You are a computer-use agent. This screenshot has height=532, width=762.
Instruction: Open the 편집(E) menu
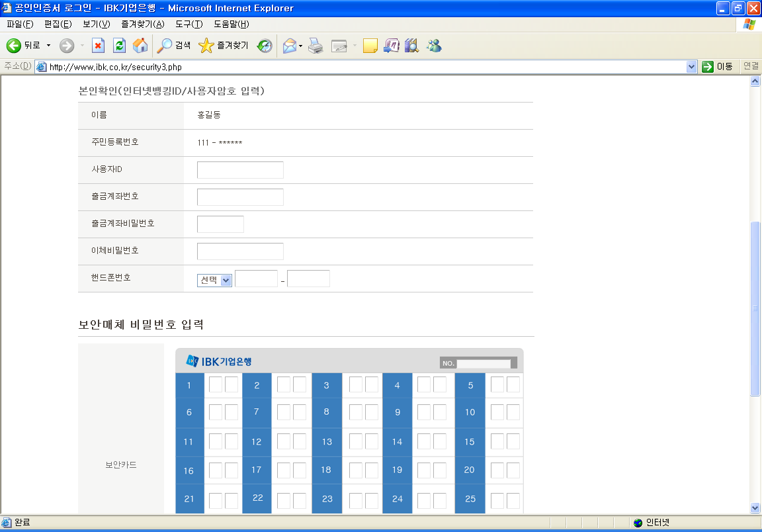coord(58,24)
